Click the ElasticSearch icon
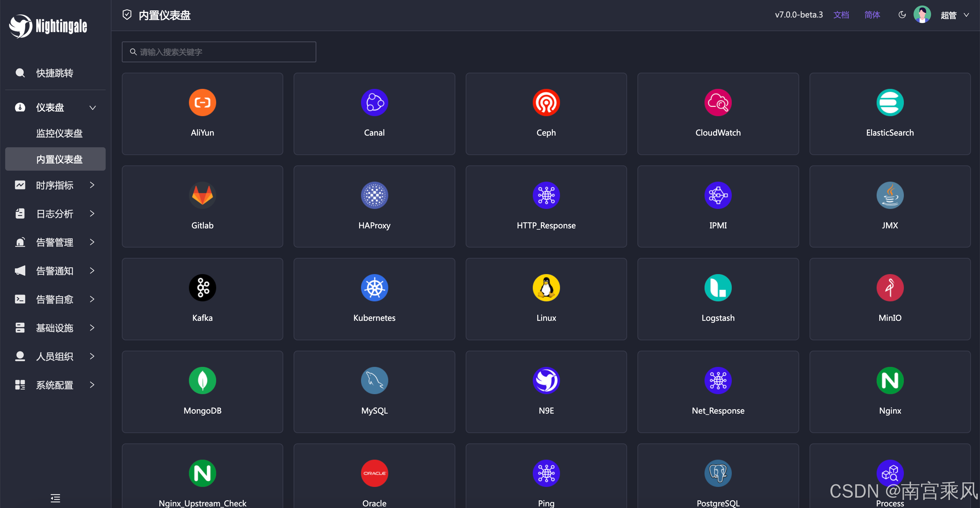The image size is (980, 508). tap(890, 103)
